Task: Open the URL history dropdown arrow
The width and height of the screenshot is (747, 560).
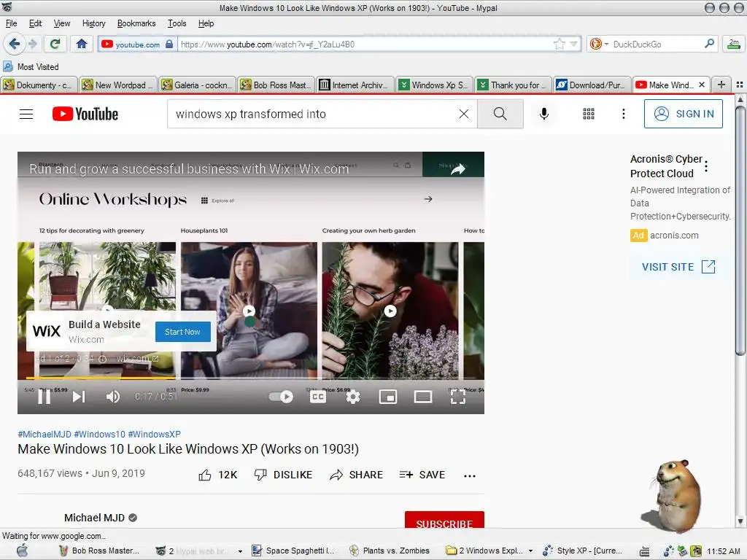Action: tap(573, 44)
